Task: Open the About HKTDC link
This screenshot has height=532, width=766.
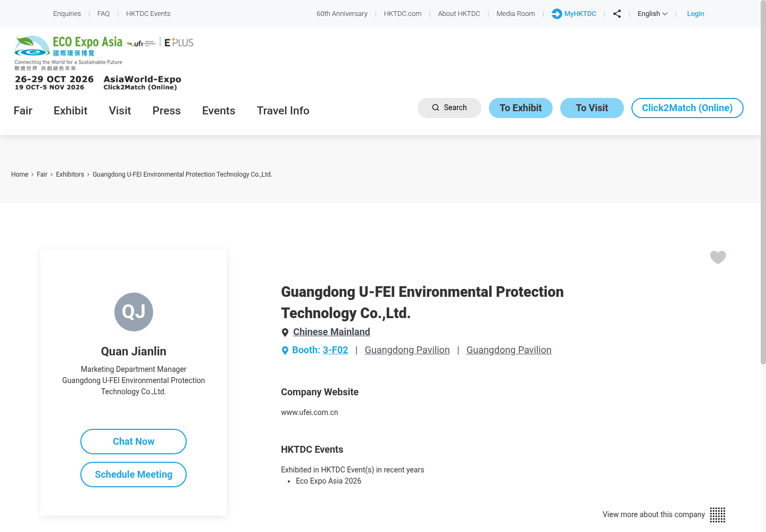Action: [x=459, y=14]
